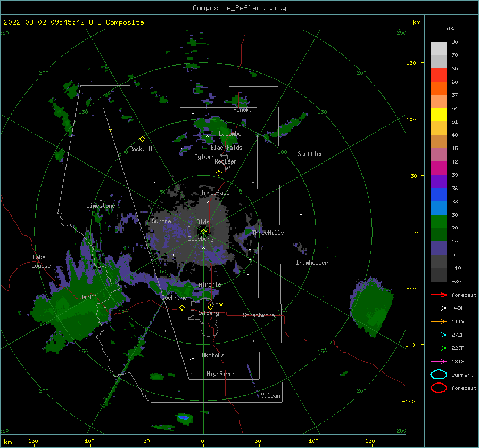Click the radar site marker at Olds
This screenshot has height=448, width=479.
(203, 232)
